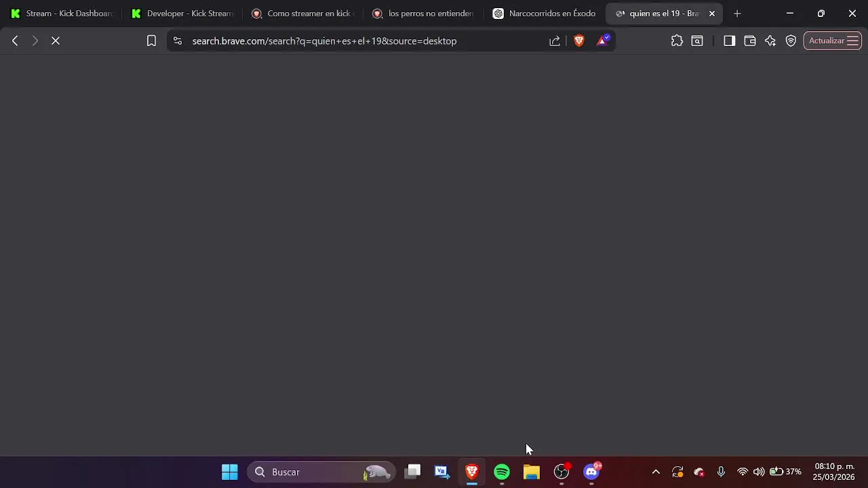Open OBS Studio from taskbar

coord(561,472)
